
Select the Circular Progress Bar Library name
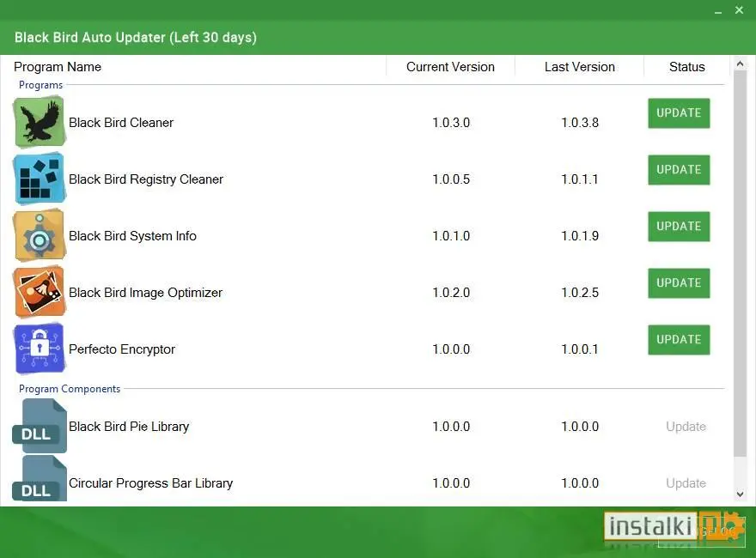(150, 482)
